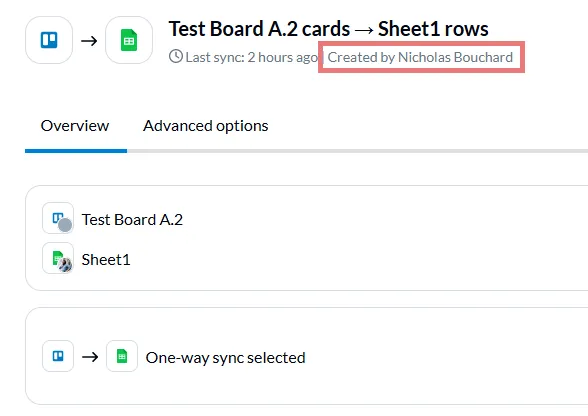Viewport: 588px width, 416px height.
Task: Click the arrow between the header app icons
Action: click(89, 41)
